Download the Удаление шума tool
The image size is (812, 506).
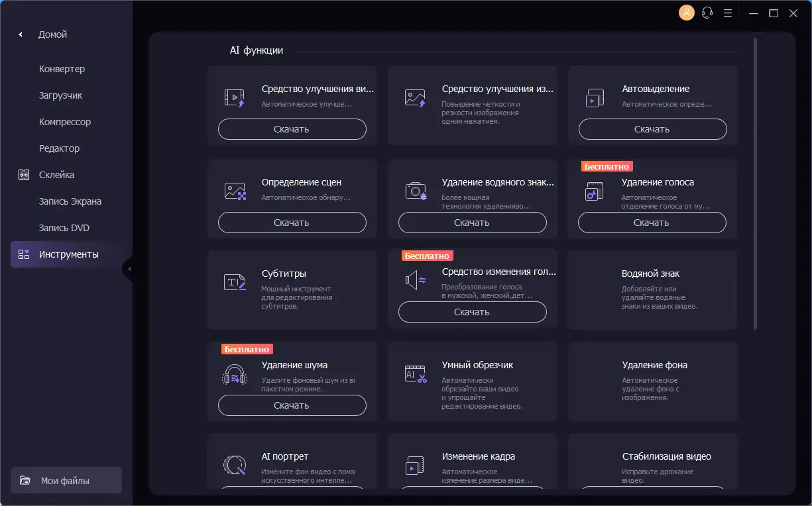pos(292,405)
